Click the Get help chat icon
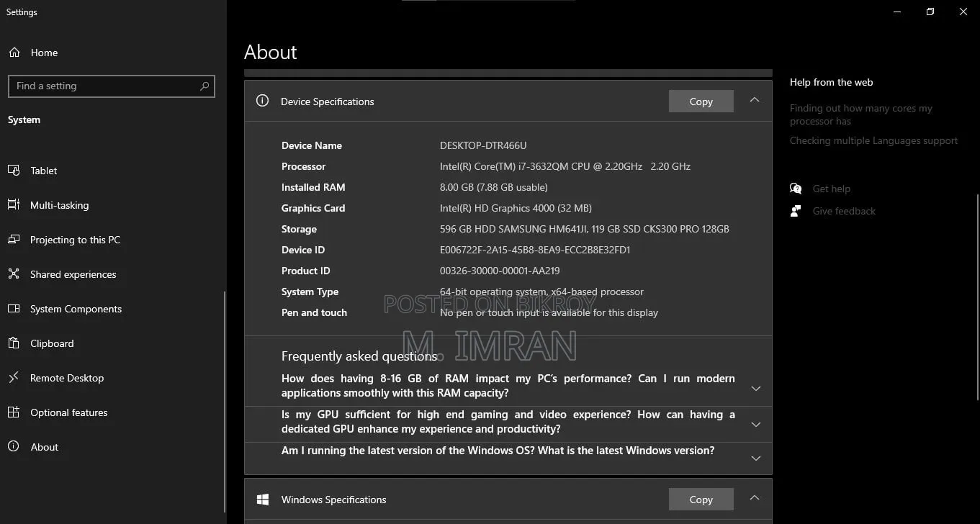980x524 pixels. (796, 189)
